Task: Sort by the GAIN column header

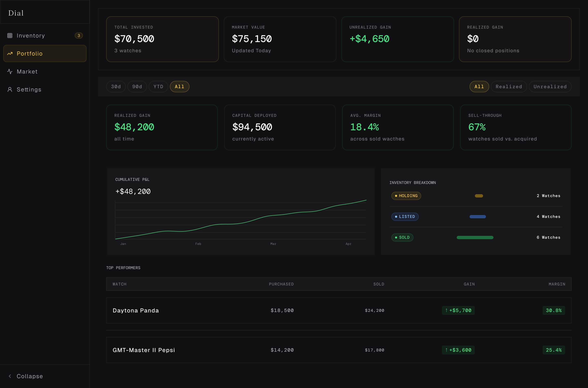Action: tap(469, 284)
